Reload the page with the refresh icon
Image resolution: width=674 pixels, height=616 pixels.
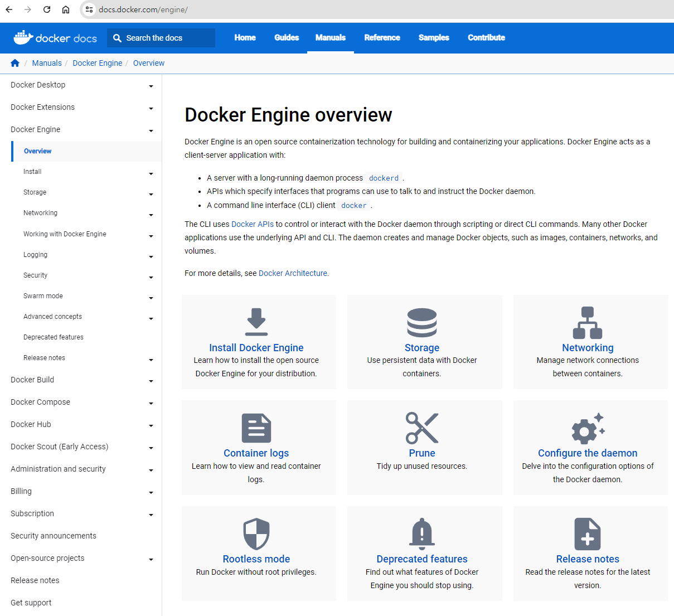point(47,9)
